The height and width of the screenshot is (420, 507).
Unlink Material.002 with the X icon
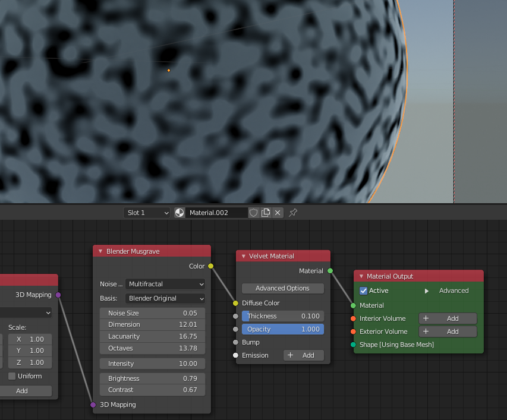point(278,213)
